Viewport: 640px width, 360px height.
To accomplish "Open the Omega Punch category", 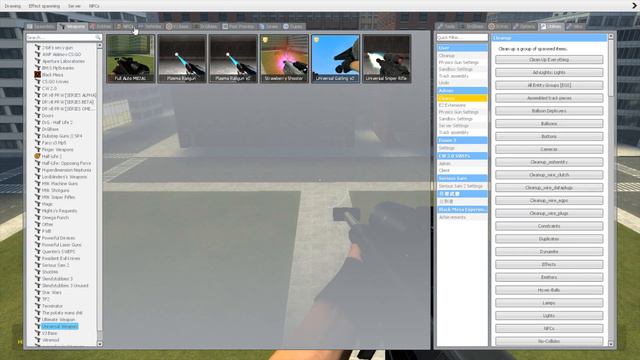I will coord(55,218).
